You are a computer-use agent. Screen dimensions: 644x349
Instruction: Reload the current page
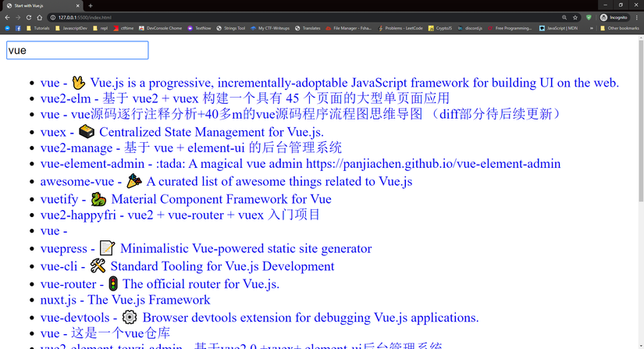pos(29,18)
